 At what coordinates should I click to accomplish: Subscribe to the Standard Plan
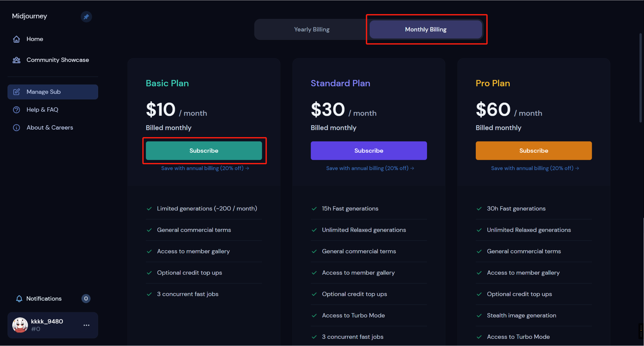pos(369,151)
